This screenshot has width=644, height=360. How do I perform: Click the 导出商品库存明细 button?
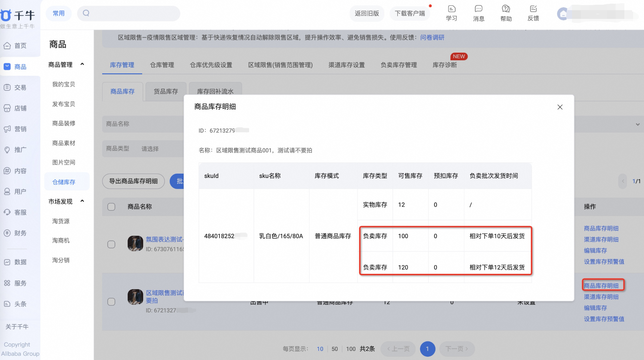coord(133,181)
